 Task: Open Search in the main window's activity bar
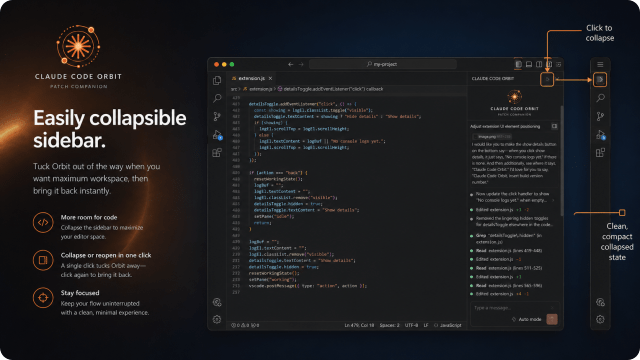(x=217, y=98)
